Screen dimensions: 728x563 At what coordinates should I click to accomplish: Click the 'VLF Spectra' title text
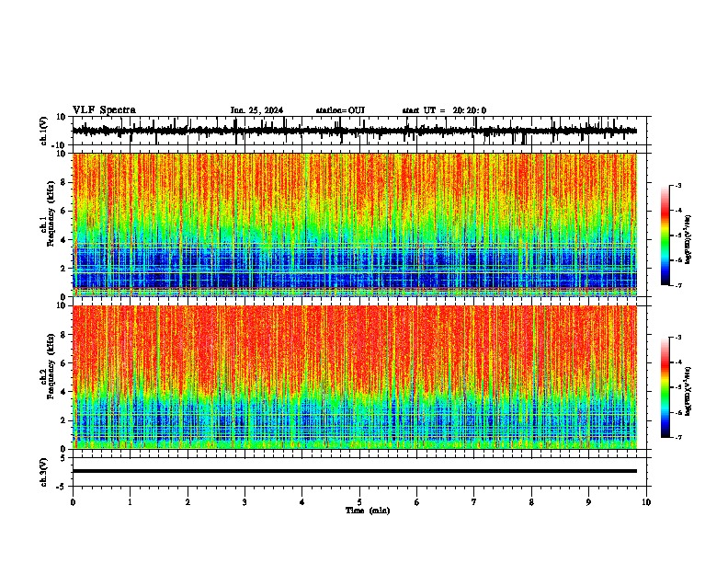[x=104, y=110]
